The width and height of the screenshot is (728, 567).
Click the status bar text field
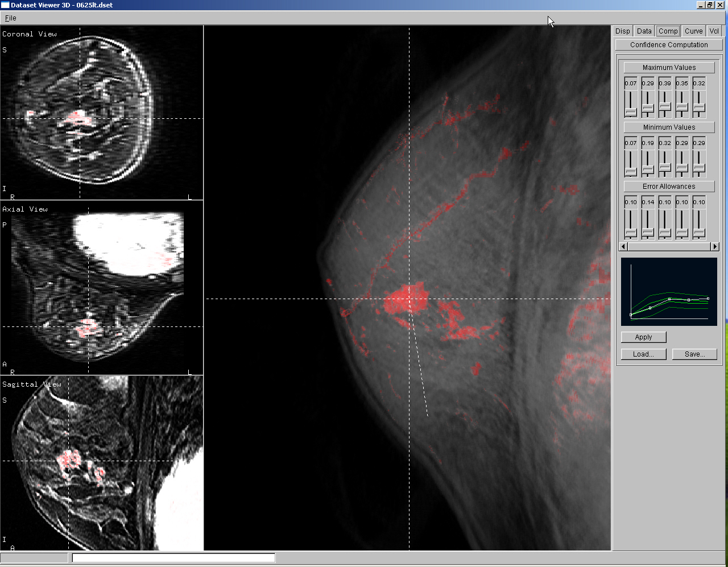coord(173,558)
